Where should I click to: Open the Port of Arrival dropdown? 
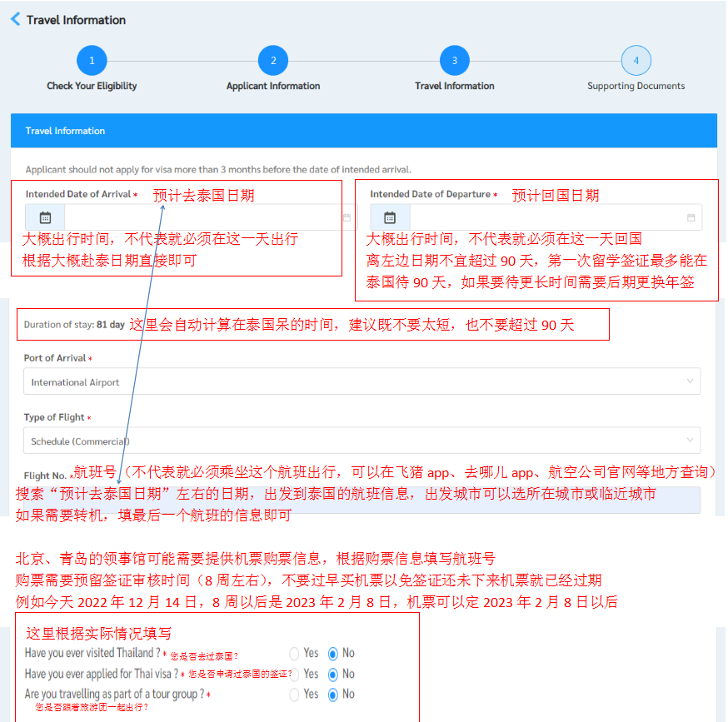click(362, 382)
